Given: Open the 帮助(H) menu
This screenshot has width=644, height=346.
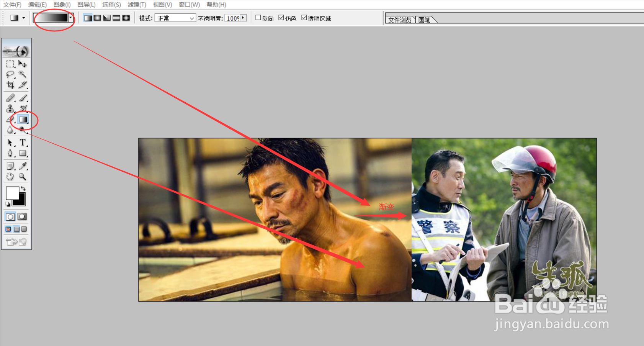Looking at the screenshot, I should point(216,5).
